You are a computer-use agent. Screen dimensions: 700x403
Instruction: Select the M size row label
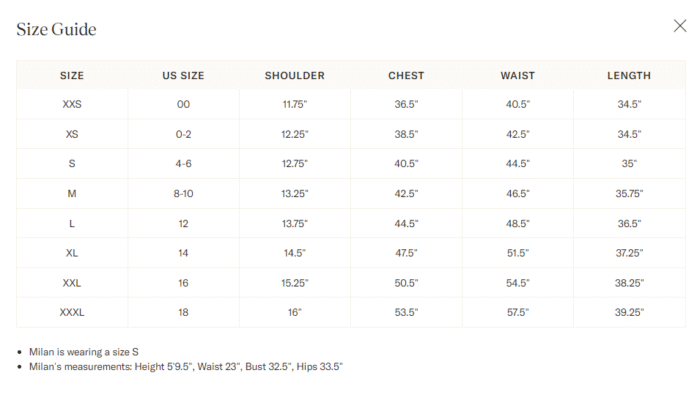(72, 193)
